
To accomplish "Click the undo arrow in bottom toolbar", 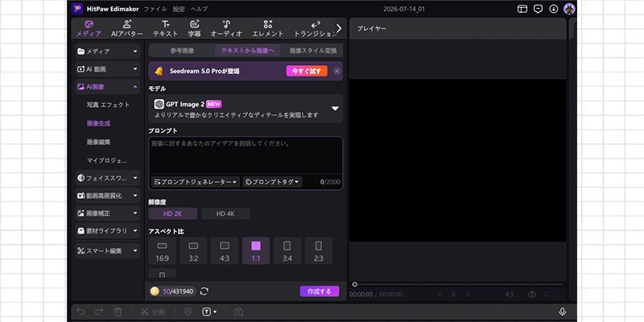I will click(x=81, y=312).
